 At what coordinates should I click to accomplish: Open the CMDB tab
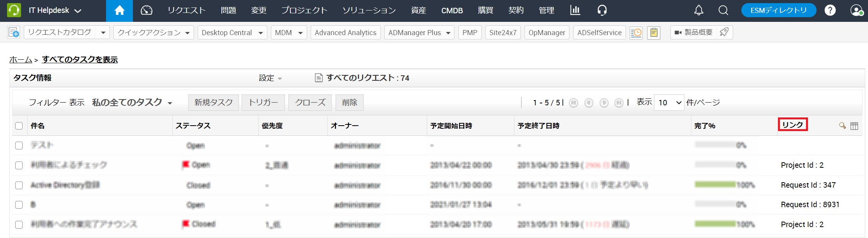[452, 11]
